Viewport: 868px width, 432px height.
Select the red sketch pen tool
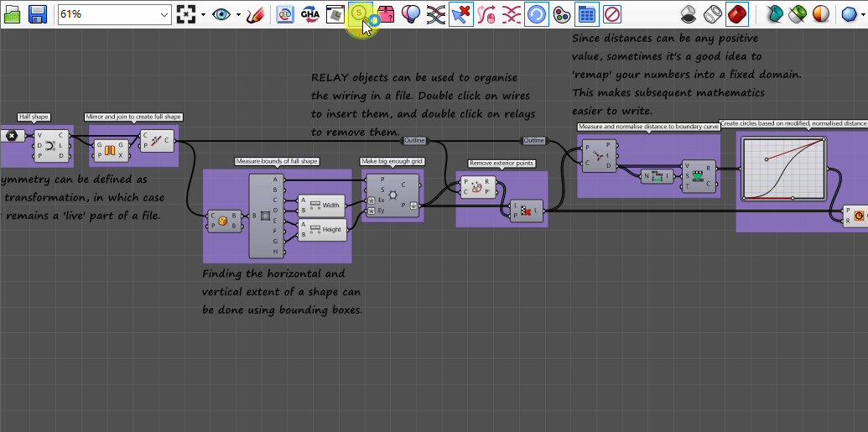tap(256, 14)
